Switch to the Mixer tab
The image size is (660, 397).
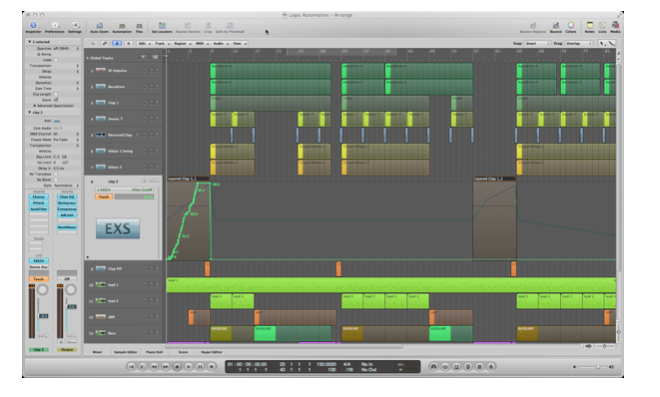pyautogui.click(x=97, y=352)
